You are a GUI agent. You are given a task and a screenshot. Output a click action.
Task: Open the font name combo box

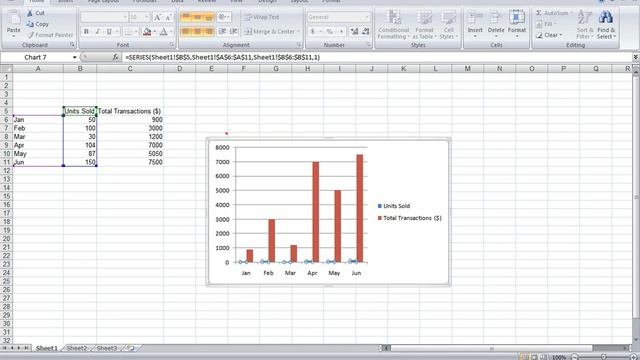pyautogui.click(x=104, y=17)
